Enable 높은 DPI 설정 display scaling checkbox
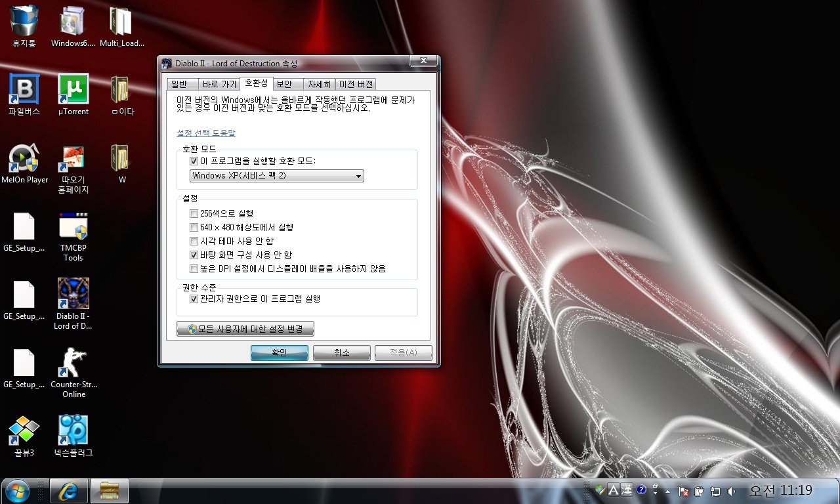Image resolution: width=840 pixels, height=504 pixels. point(194,268)
